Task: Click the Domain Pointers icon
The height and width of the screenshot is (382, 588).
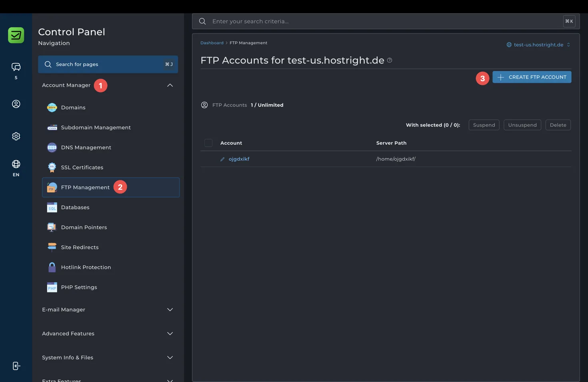Action: pyautogui.click(x=52, y=227)
